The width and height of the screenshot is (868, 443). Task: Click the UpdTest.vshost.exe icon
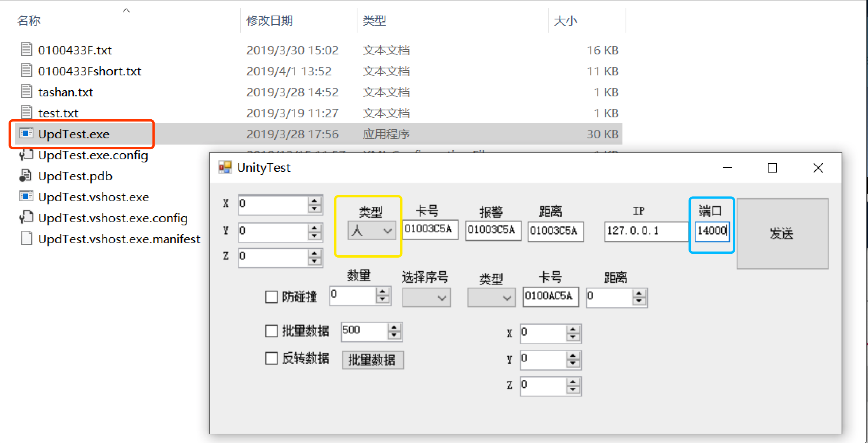pos(26,197)
